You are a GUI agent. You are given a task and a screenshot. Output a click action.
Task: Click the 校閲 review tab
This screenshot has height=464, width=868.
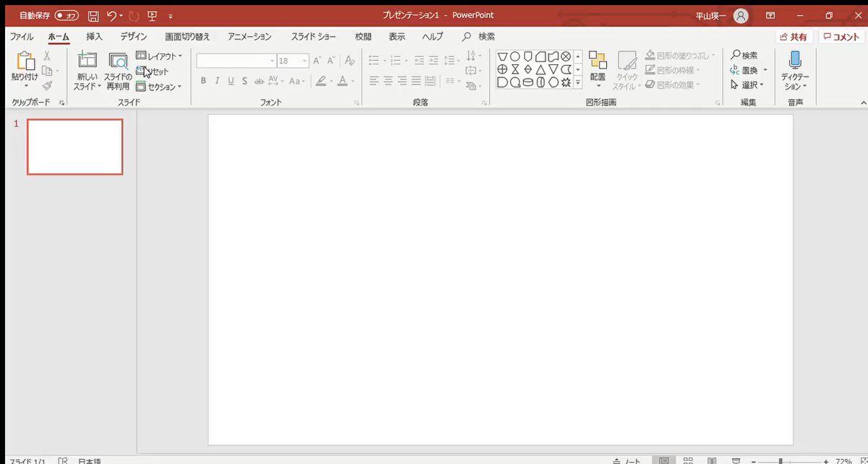coord(363,36)
